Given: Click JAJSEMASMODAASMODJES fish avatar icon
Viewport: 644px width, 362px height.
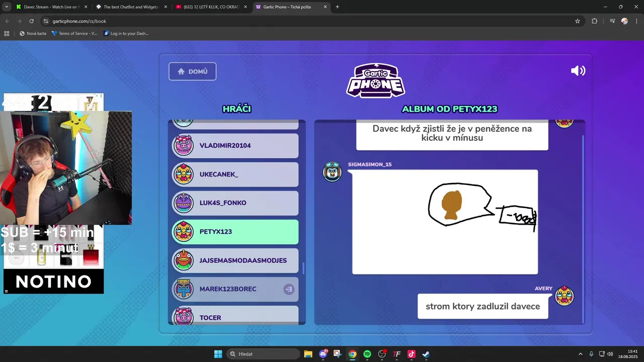Looking at the screenshot, I should tap(184, 260).
